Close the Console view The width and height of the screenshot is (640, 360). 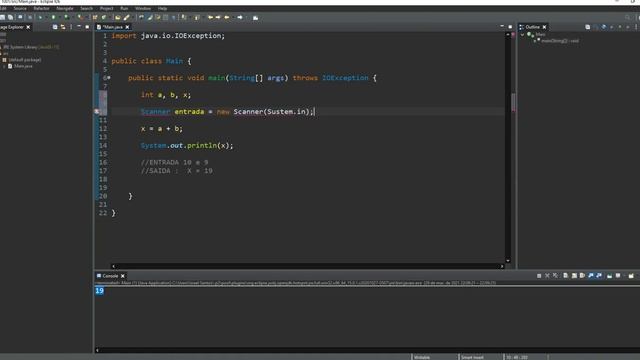point(122,276)
